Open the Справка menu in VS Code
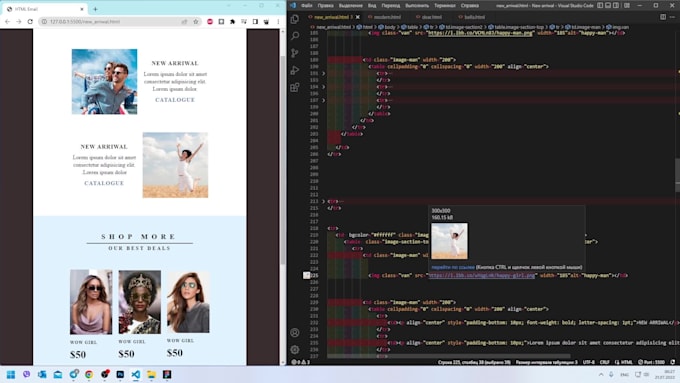This screenshot has height=383, width=680. [470, 6]
